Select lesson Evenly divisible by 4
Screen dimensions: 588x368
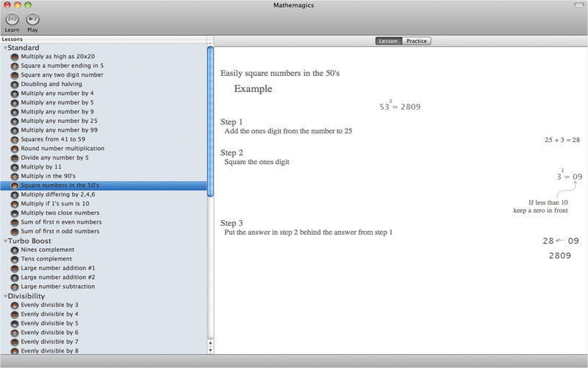tap(104, 314)
